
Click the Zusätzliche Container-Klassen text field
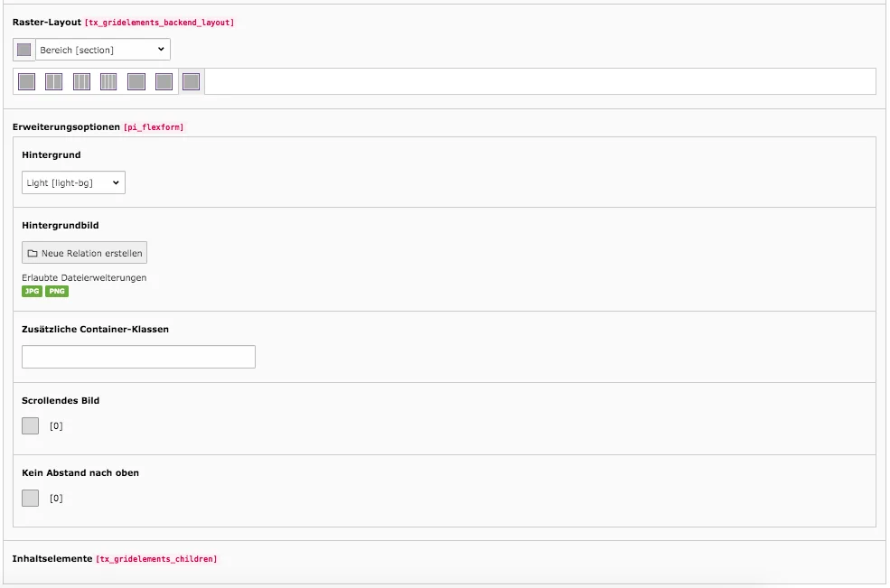click(137, 356)
